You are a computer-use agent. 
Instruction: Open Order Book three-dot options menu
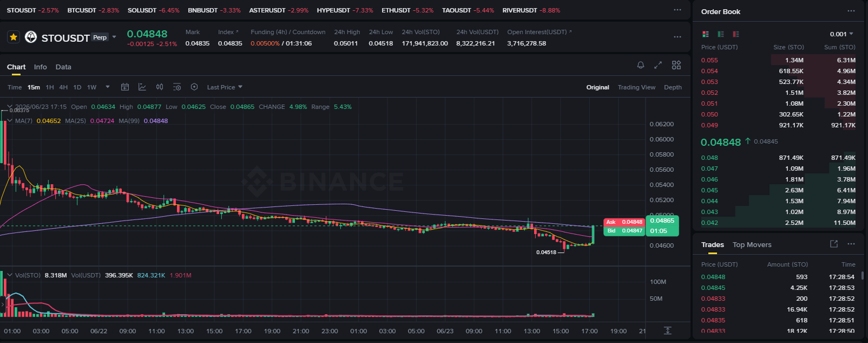[x=851, y=11]
